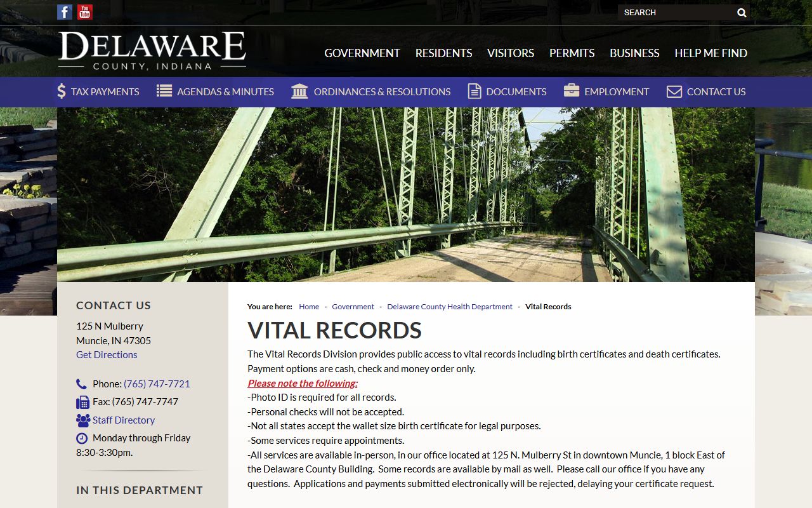
Task: Click the Get Directions link
Action: coord(107,355)
